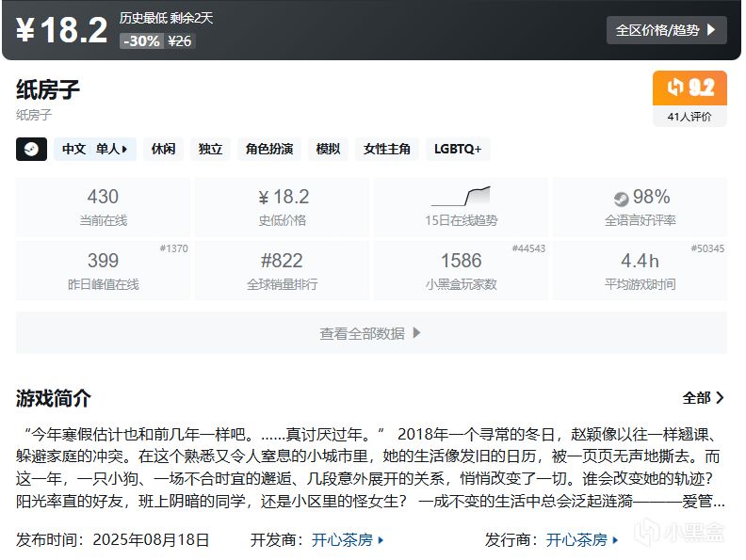
Task: Select the 独立 tag
Action: point(210,150)
